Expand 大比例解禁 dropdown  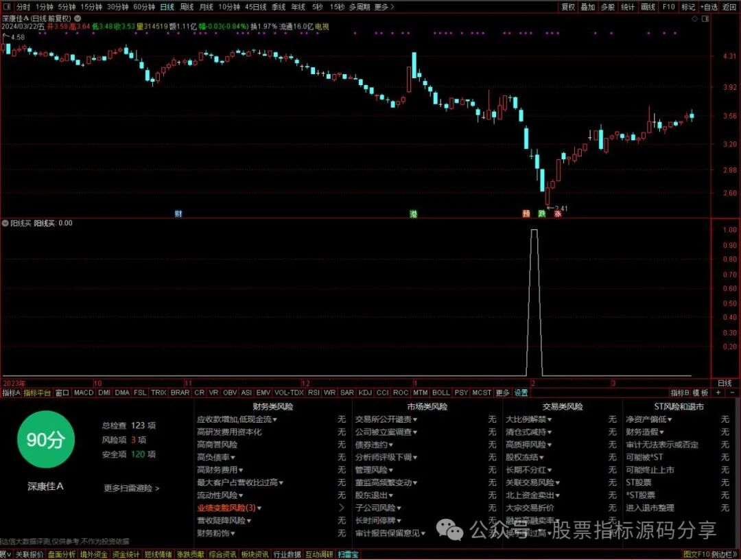pyautogui.click(x=529, y=419)
